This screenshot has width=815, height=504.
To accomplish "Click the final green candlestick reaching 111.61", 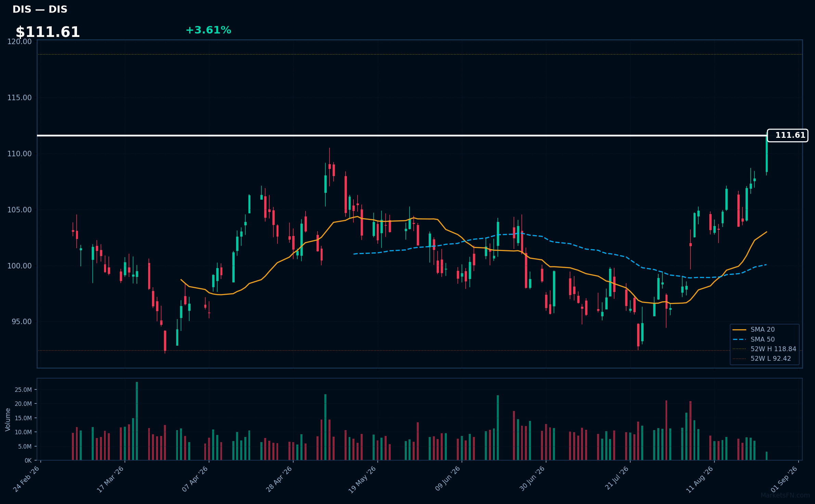I will (x=766, y=154).
